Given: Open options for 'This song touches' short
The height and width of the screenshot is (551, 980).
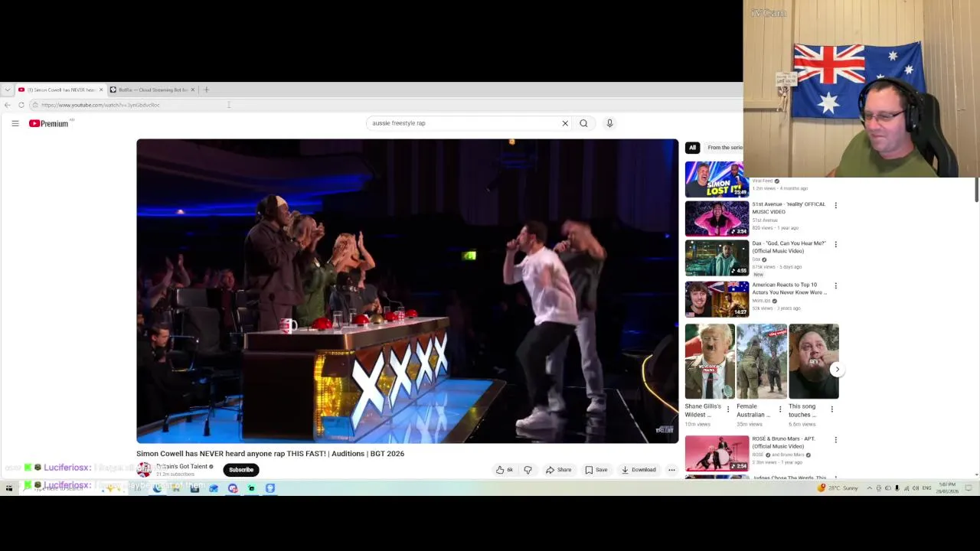Looking at the screenshot, I should (x=832, y=409).
